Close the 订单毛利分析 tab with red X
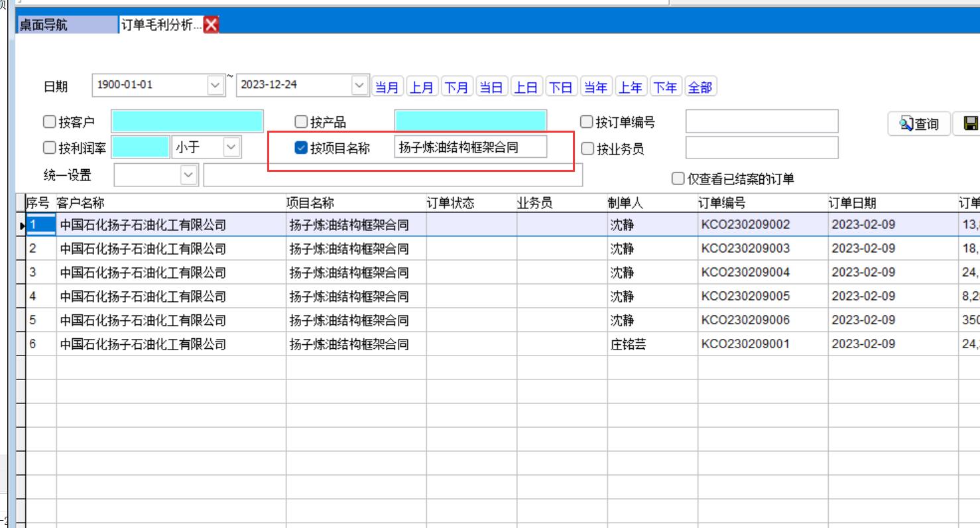Screen dimensions: 980x528 tap(212, 25)
